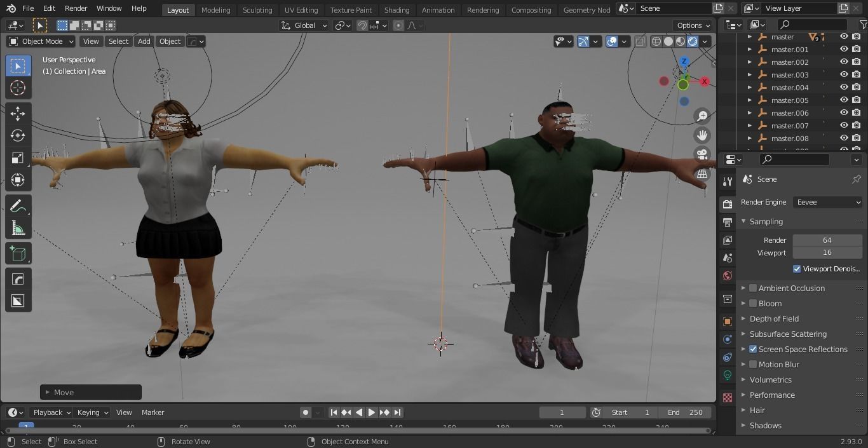This screenshot has height=448, width=868.
Task: Switch to the Modeling workspace tab
Action: point(215,10)
